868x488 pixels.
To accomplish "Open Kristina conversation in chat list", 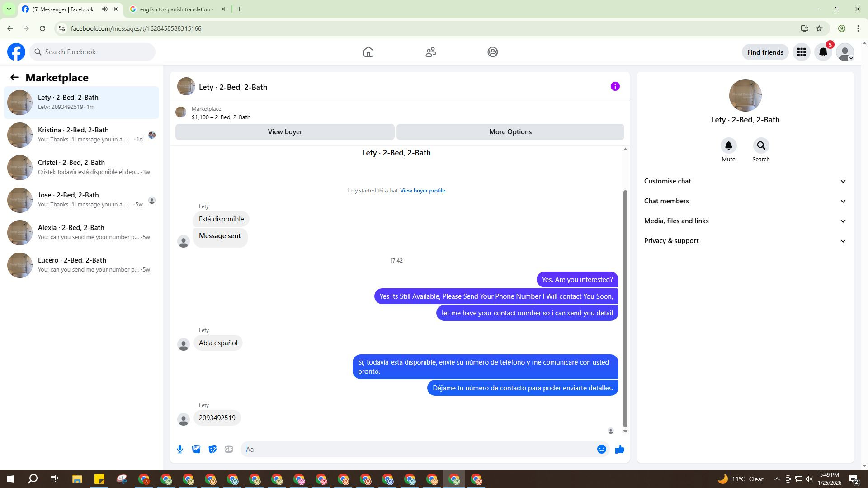I will point(81,135).
